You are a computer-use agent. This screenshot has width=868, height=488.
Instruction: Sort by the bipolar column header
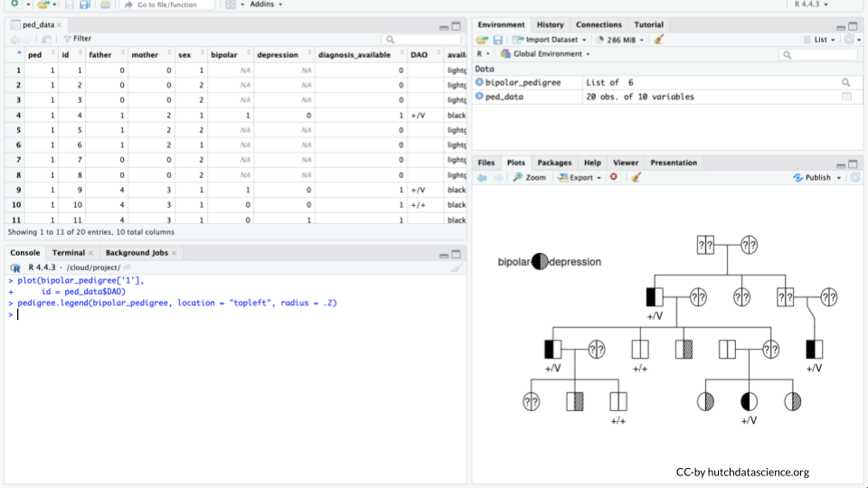click(229, 55)
